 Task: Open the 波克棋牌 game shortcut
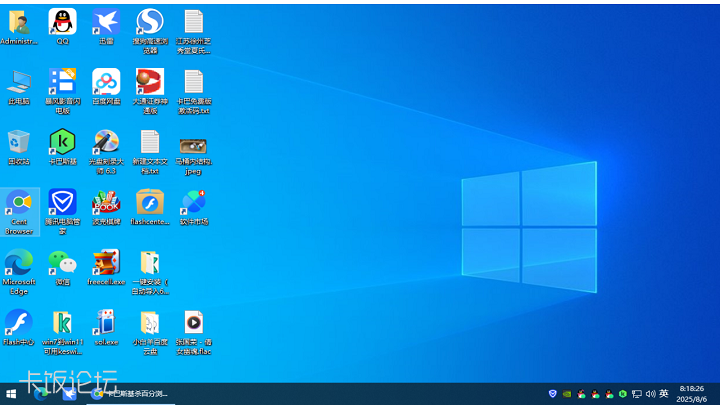pos(106,208)
